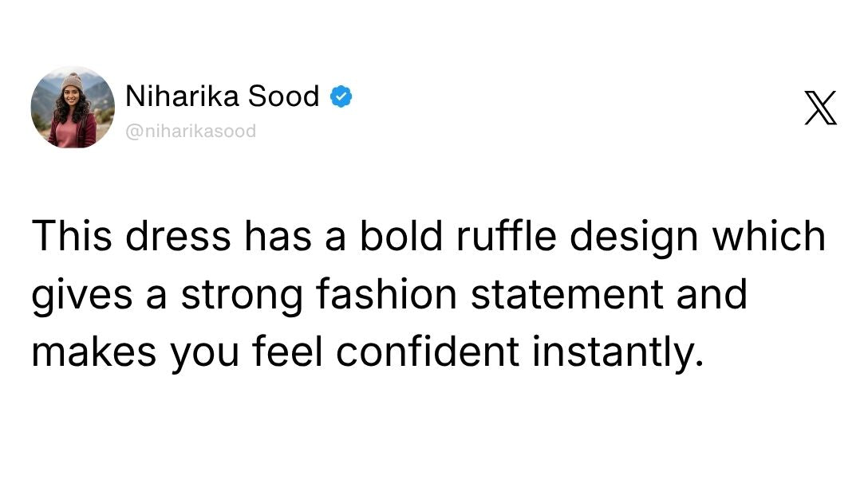
Task: Click the word "which" in the tweet
Action: (774, 237)
